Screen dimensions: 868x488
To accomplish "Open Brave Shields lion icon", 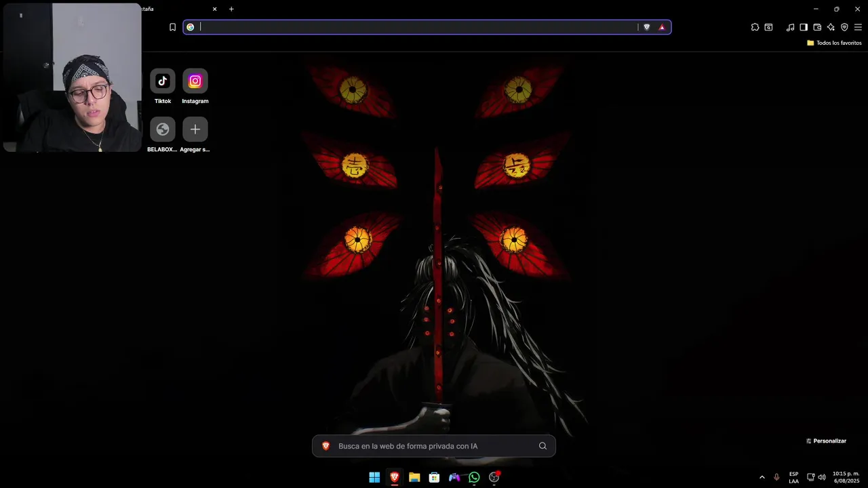I will [x=646, y=27].
